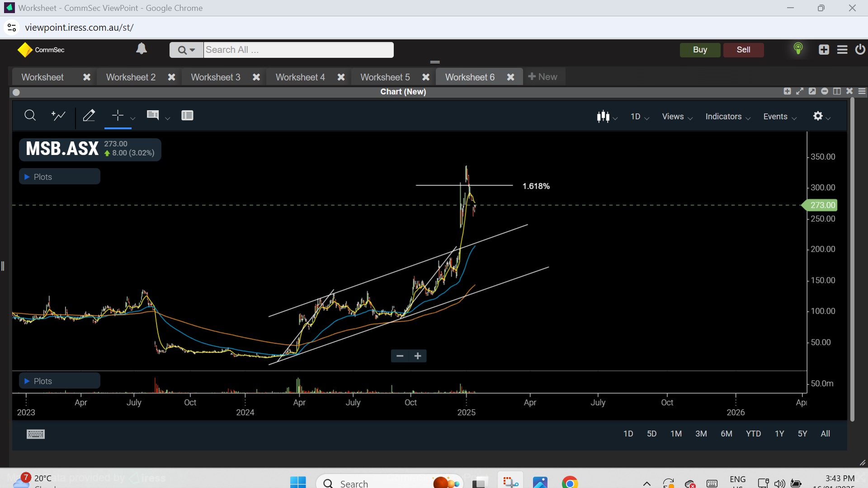Click the add widget plus icon

point(824,50)
